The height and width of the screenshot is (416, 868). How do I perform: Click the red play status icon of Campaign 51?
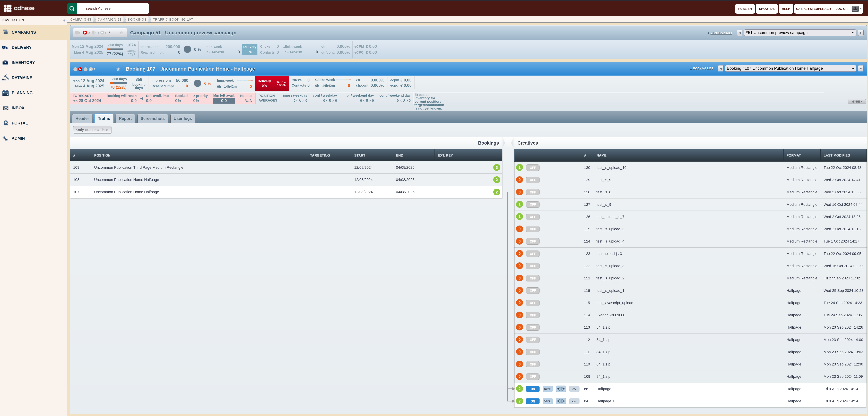tap(85, 33)
